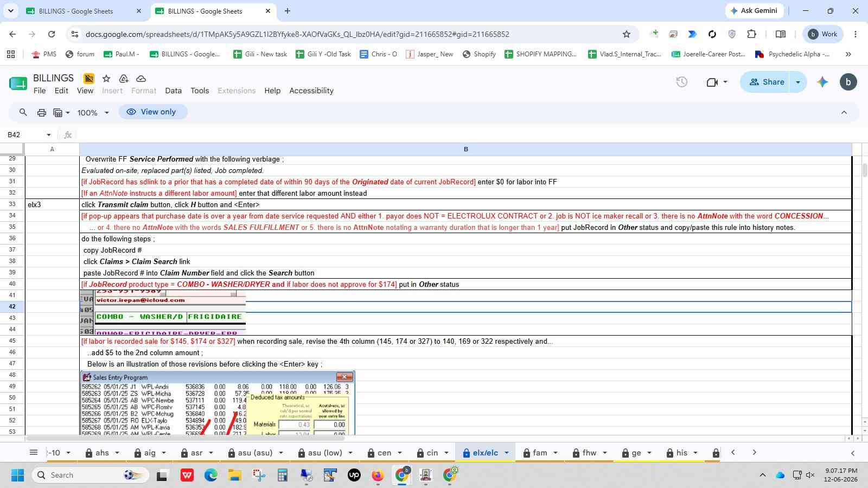Click the Gemini sparkle icon
The height and width of the screenshot is (488, 868).
pos(822,82)
